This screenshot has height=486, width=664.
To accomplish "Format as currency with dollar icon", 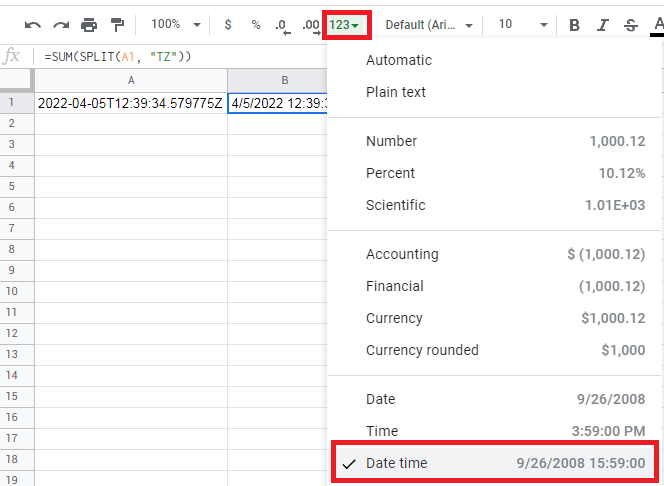I will pos(228,25).
